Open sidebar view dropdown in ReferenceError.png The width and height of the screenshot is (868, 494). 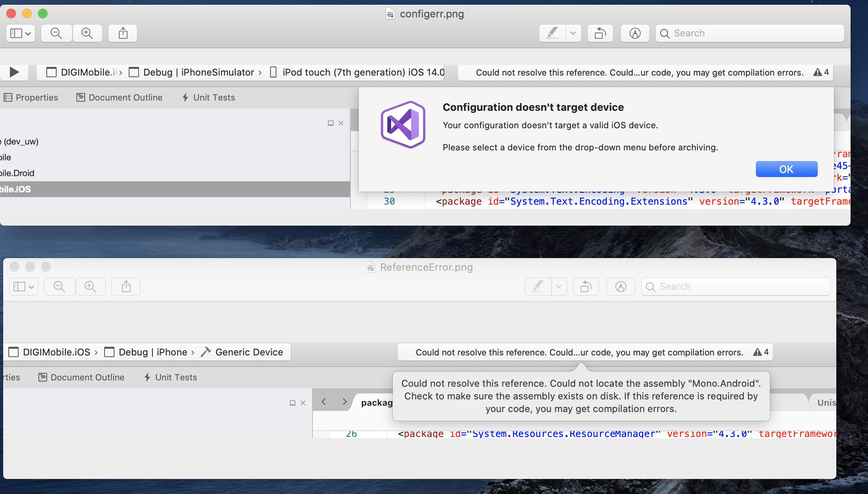click(x=24, y=287)
